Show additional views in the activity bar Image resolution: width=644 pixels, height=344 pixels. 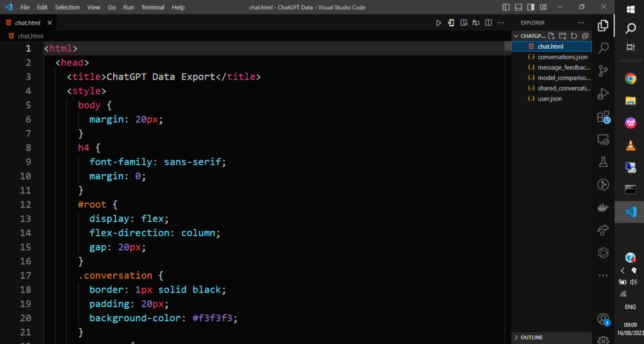point(603,275)
